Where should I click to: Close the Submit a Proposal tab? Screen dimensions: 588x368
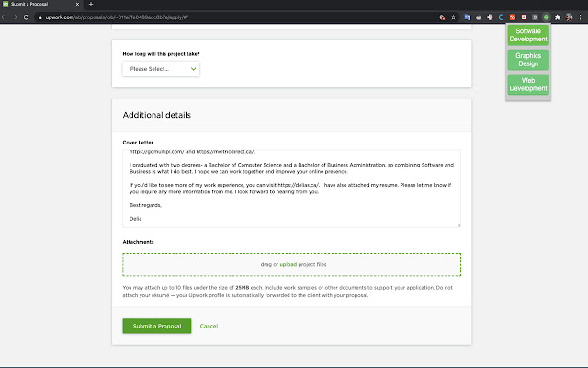(x=77, y=5)
